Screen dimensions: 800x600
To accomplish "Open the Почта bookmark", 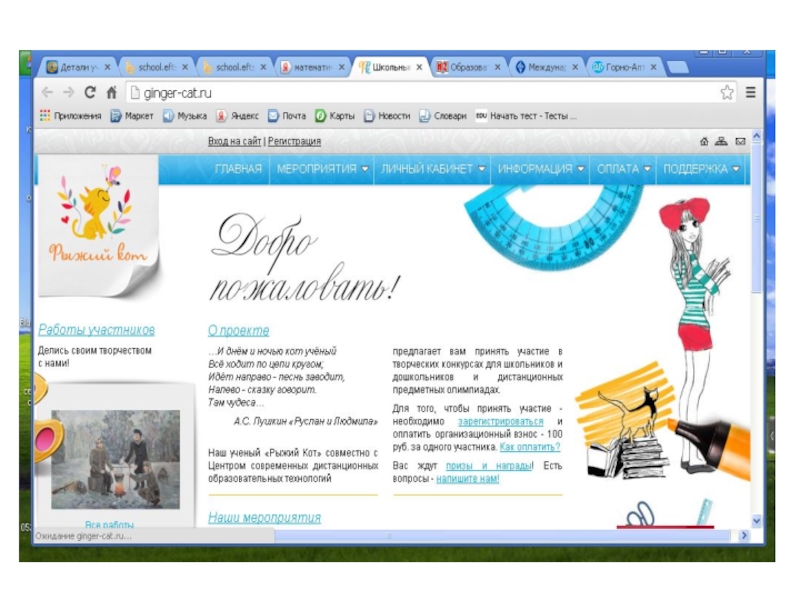I will click(287, 116).
